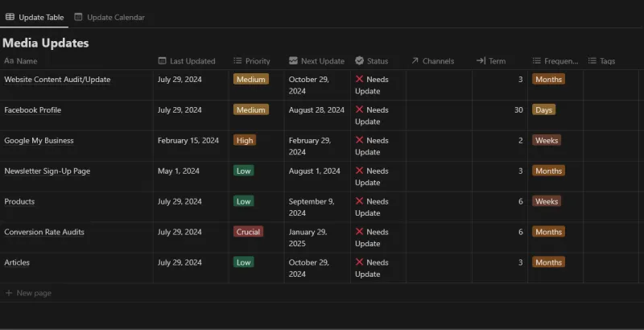Click the Term value 30 for Facebook Profile
This screenshot has width=644, height=330.
[x=518, y=110]
